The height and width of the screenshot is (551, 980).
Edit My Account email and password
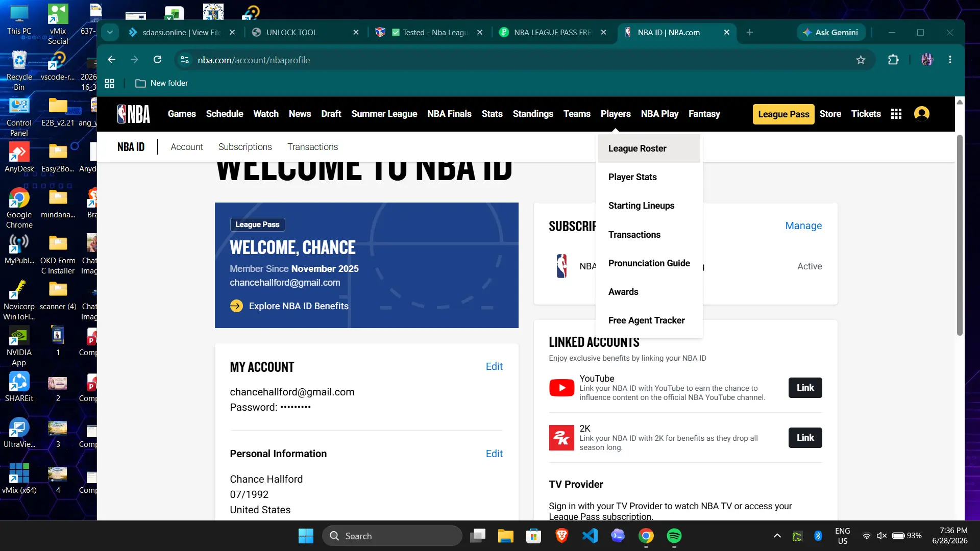(494, 366)
